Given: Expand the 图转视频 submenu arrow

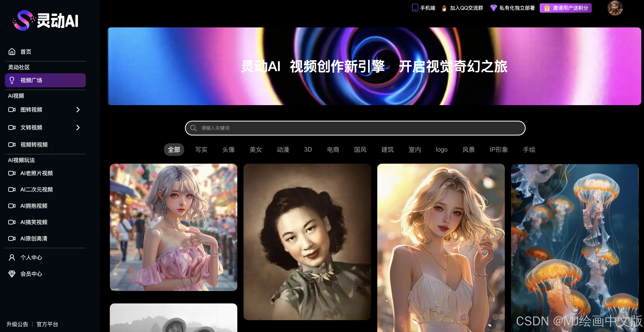Looking at the screenshot, I should click(x=78, y=110).
